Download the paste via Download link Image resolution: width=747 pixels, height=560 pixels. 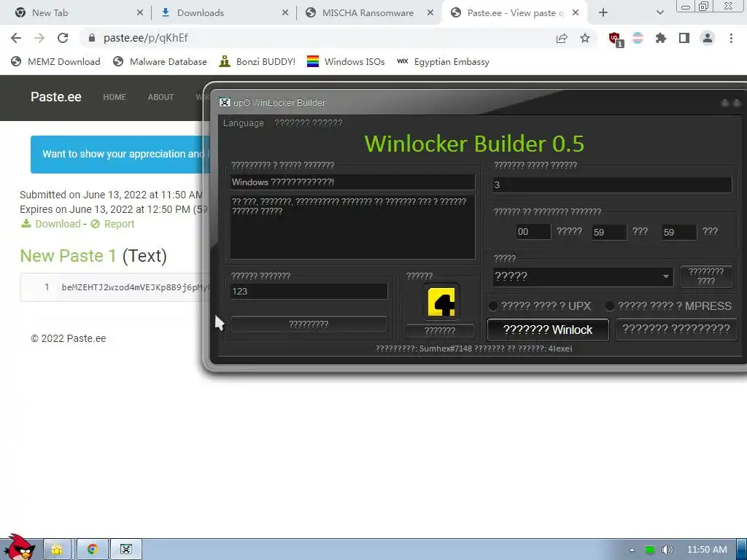[51, 224]
